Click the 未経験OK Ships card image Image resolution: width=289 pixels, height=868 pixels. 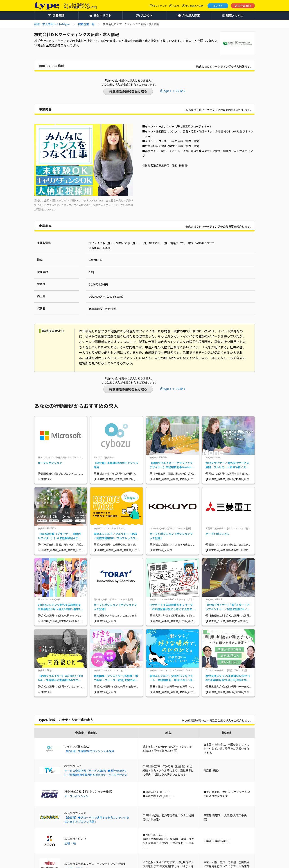point(61,648)
